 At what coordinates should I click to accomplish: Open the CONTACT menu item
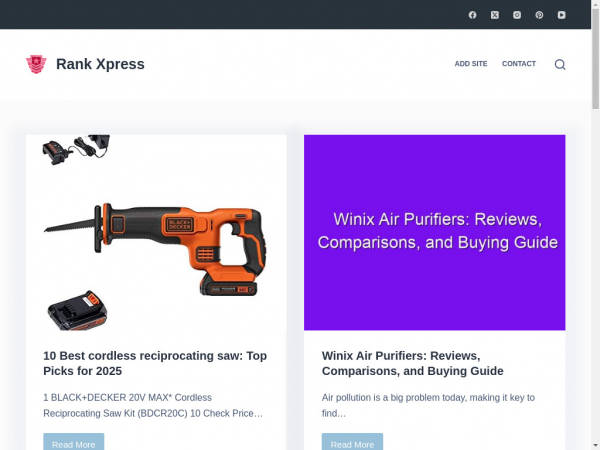pos(519,64)
